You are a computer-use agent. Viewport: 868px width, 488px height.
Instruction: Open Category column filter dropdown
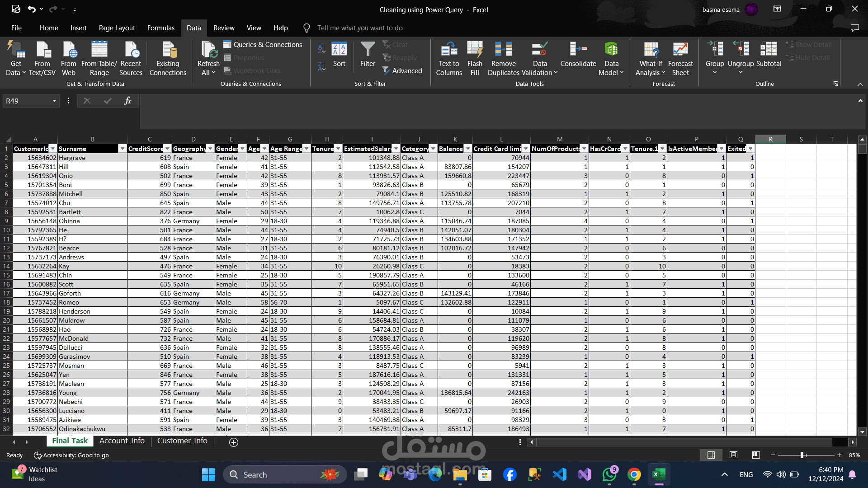pyautogui.click(x=433, y=149)
